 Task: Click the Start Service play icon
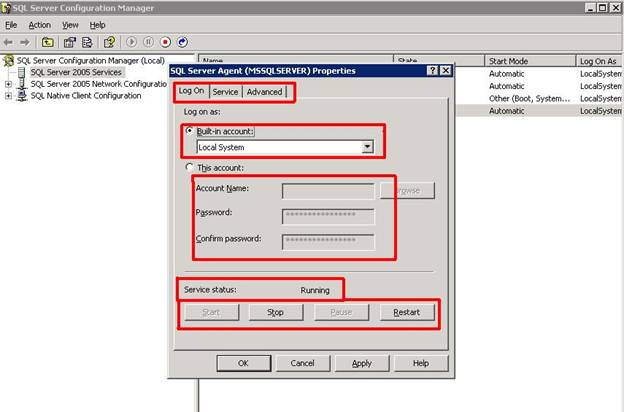click(x=131, y=42)
